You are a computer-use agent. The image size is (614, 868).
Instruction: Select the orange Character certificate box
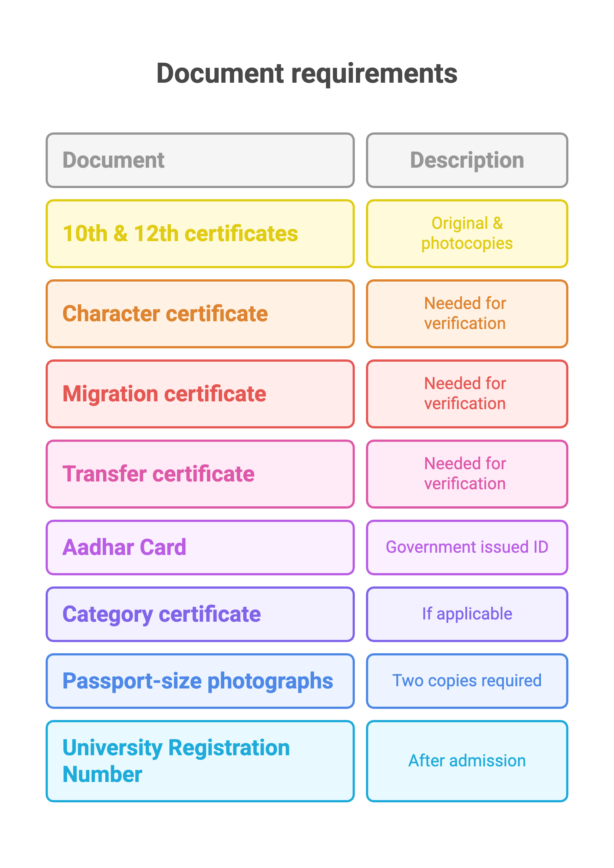(x=200, y=314)
